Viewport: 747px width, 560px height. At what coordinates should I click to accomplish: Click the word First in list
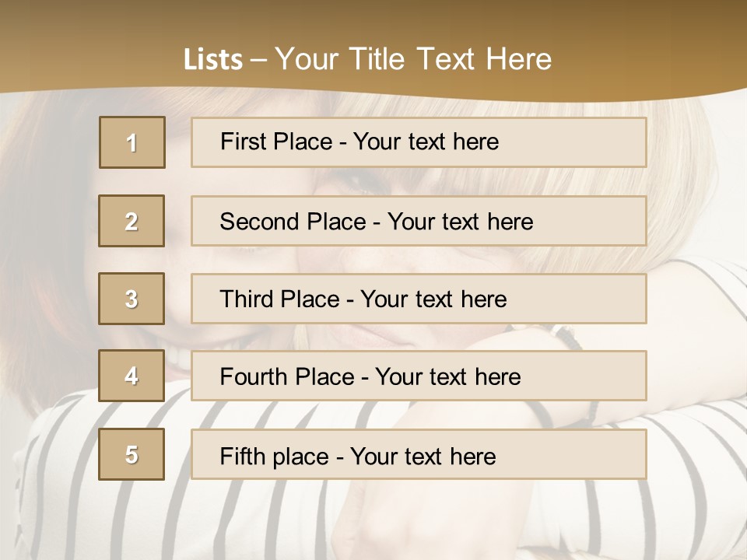point(240,142)
